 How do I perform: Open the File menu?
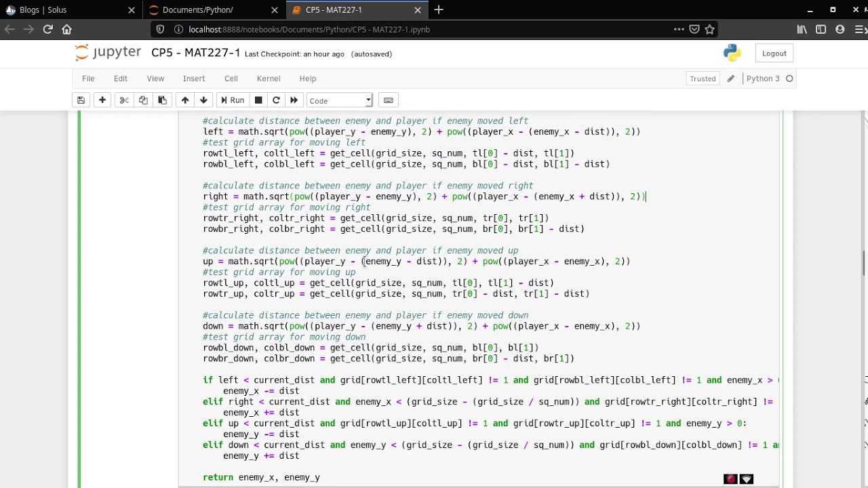point(88,79)
